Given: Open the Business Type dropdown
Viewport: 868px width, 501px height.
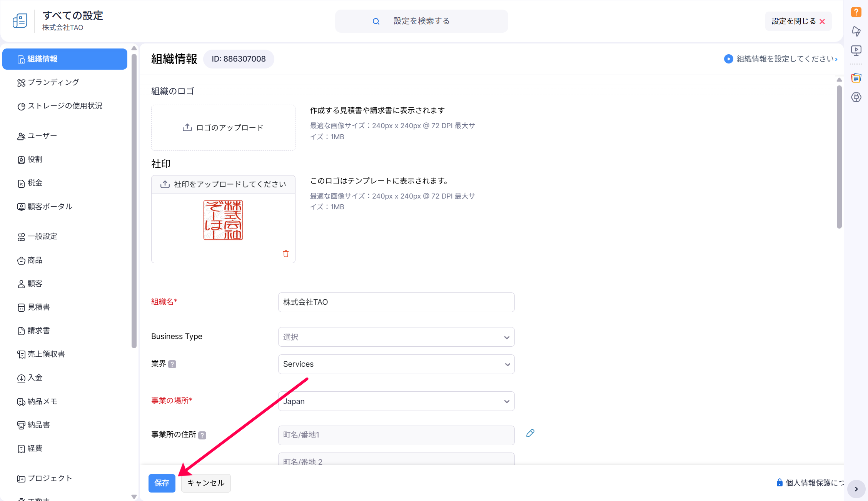Looking at the screenshot, I should 396,337.
